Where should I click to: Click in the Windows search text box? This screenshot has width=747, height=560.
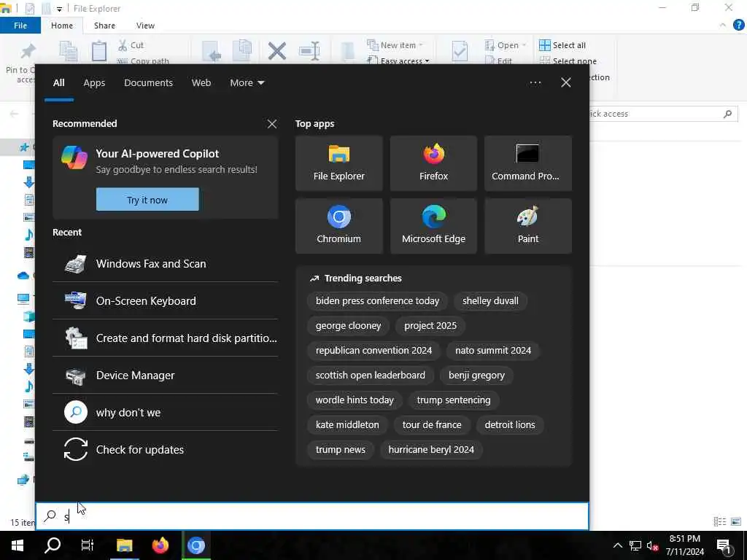point(312,516)
